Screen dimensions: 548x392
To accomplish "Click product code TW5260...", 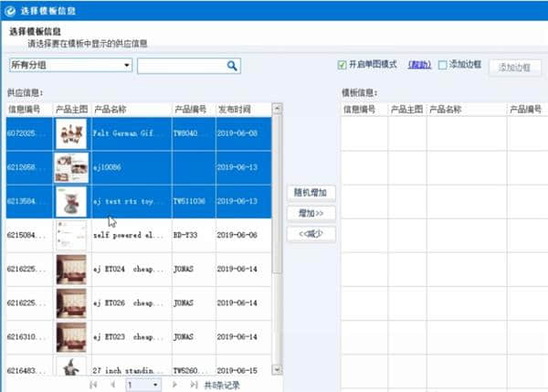I will (191, 371).
